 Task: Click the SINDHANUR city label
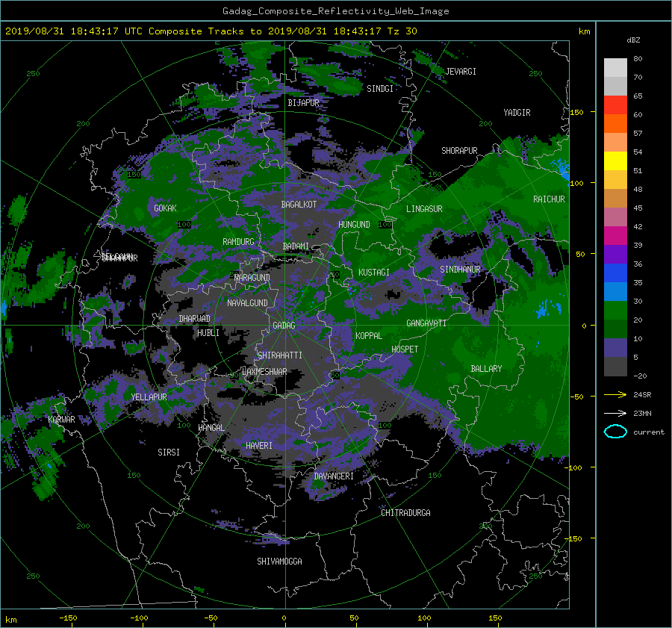point(460,270)
